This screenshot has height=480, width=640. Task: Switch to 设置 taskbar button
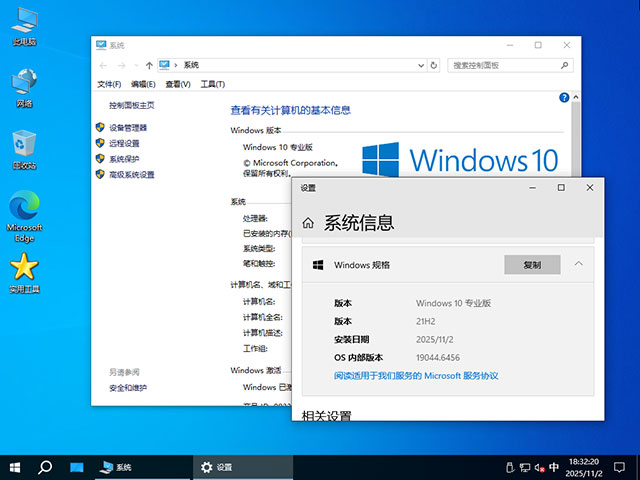242,467
